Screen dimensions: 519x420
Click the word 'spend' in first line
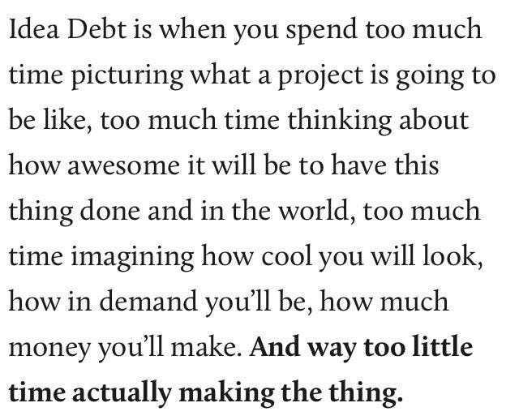pyautogui.click(x=322, y=31)
